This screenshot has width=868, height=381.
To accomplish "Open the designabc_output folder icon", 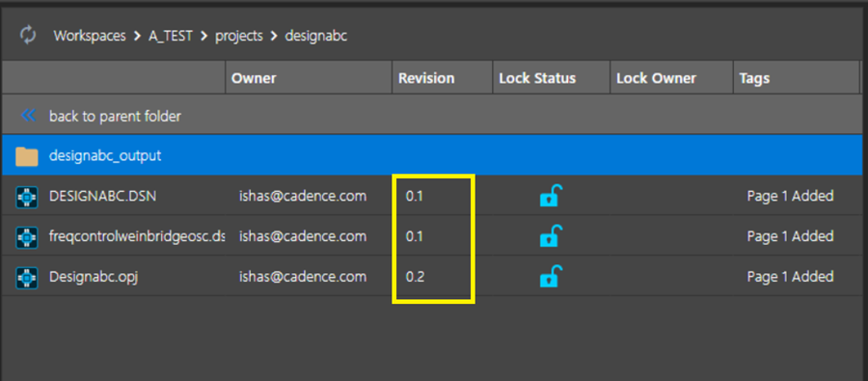I will pos(27,156).
